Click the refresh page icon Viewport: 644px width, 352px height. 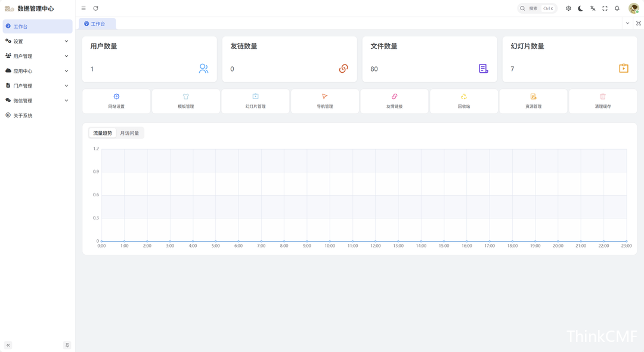pos(95,8)
